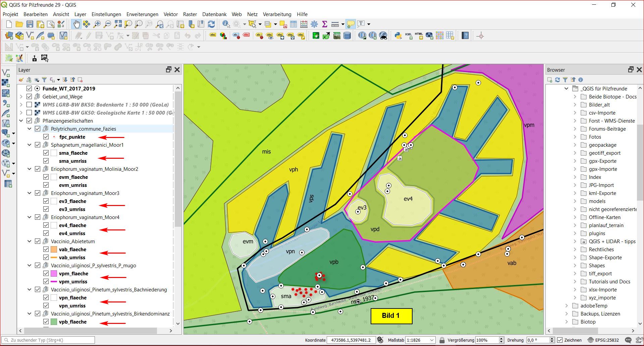Image resolution: width=644 pixels, height=346 pixels.
Task: Select the vpm_flaeche layer entry
Action: [73, 273]
